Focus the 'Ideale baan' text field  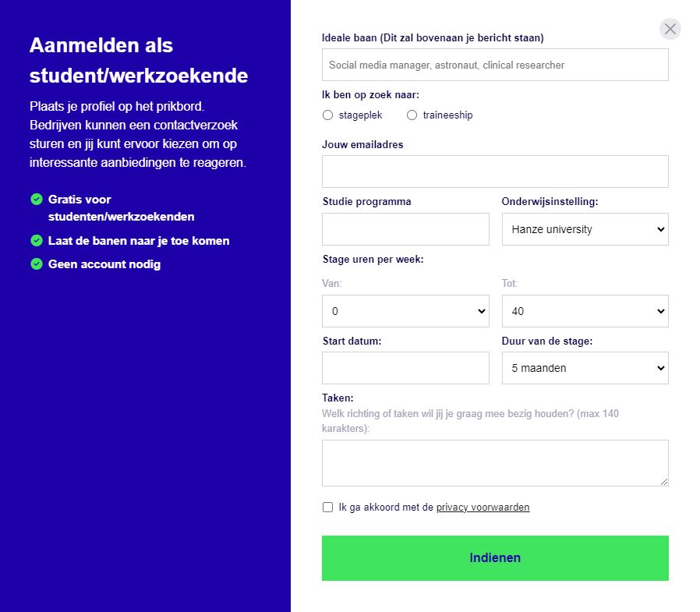[495, 65]
